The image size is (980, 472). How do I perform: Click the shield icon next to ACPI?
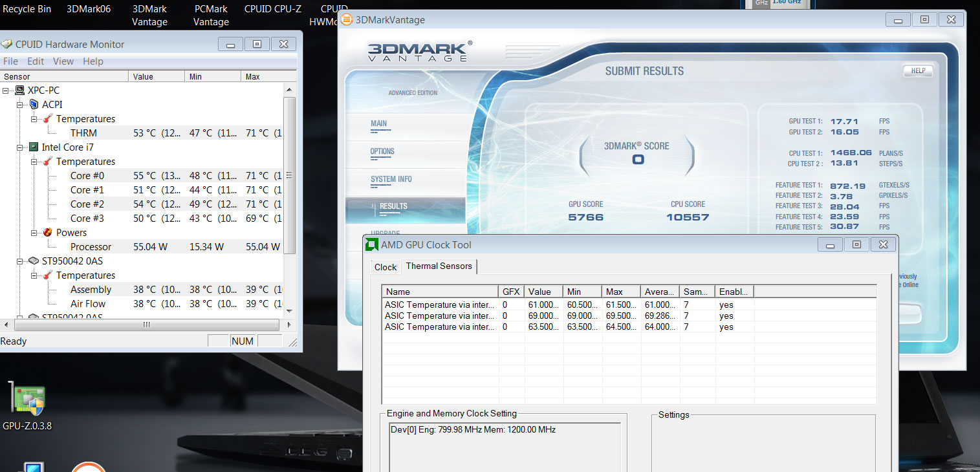pyautogui.click(x=34, y=105)
